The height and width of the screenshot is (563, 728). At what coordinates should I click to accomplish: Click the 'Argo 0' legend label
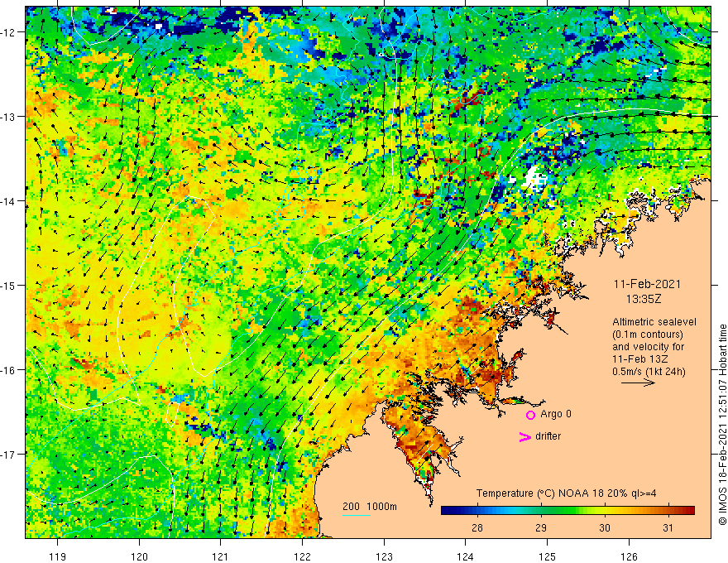pyautogui.click(x=556, y=414)
